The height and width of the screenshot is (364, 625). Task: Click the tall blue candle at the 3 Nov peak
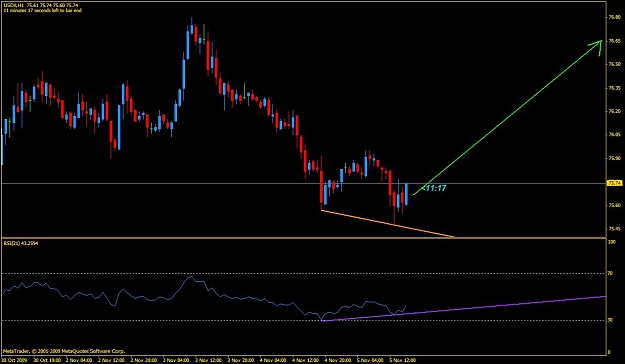[188, 44]
